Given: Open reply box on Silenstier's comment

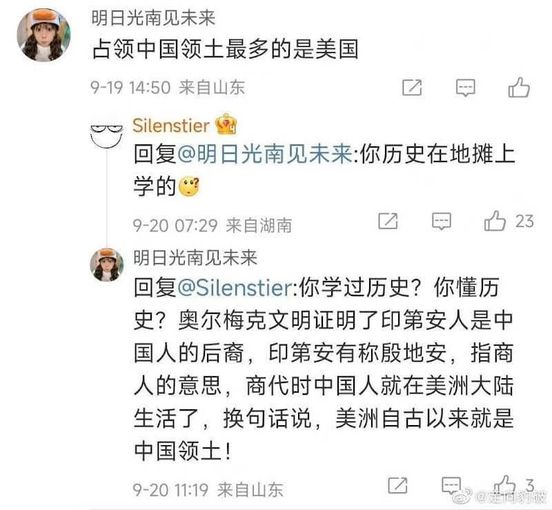Looking at the screenshot, I should coord(441,221).
